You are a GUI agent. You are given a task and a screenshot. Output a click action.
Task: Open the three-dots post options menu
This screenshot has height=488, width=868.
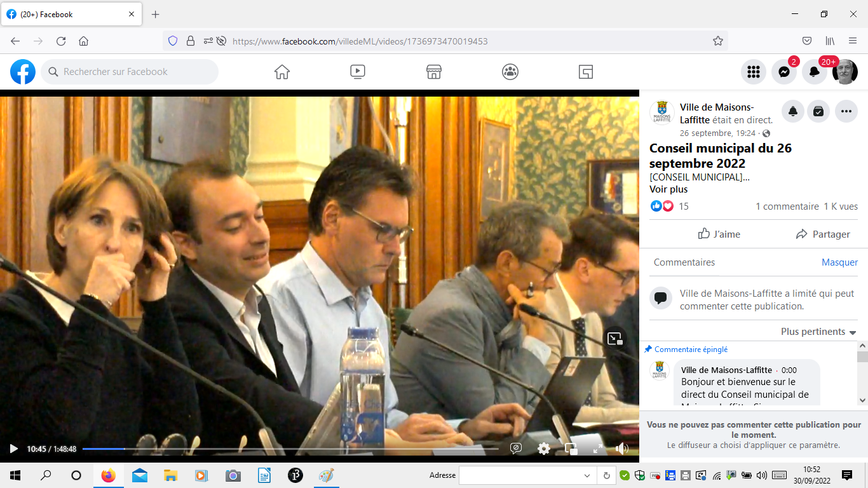pyautogui.click(x=846, y=111)
